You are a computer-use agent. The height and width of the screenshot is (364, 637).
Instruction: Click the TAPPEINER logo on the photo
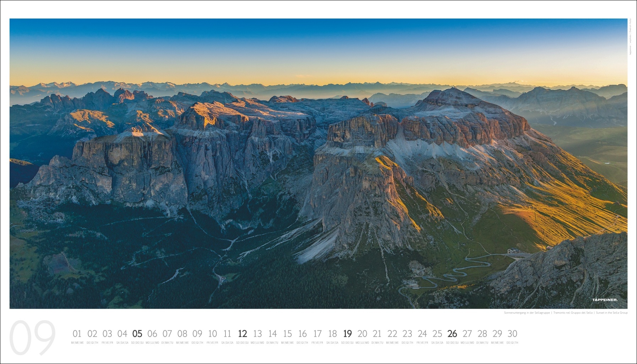pos(605,300)
